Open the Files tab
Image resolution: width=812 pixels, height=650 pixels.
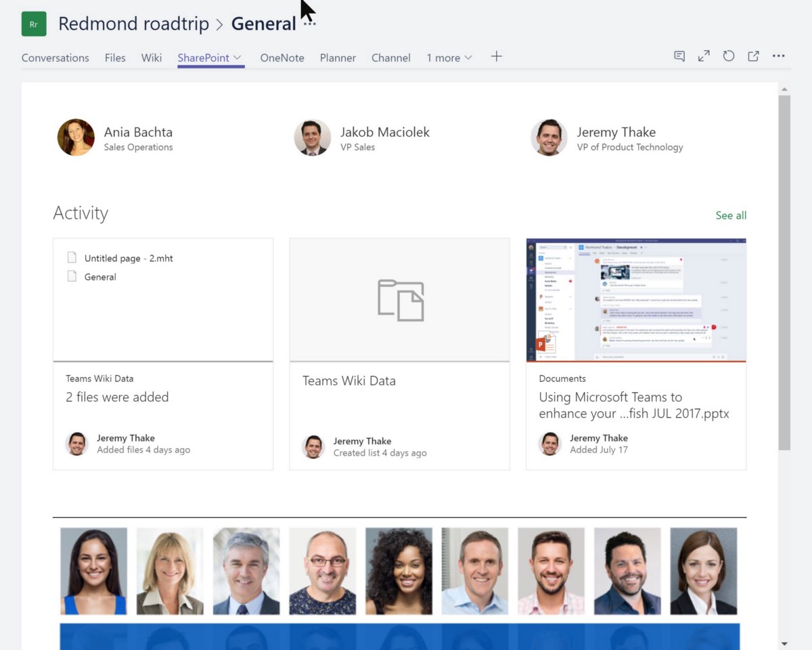click(115, 58)
